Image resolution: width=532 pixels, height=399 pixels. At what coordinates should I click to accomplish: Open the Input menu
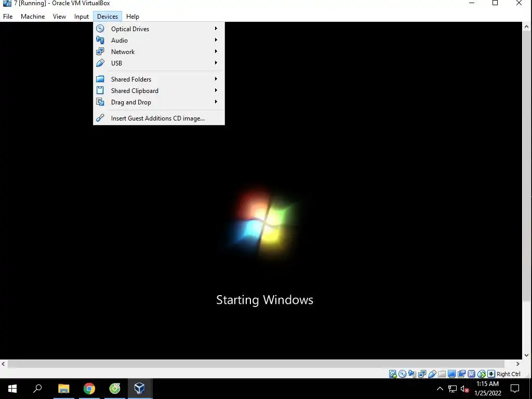point(82,16)
